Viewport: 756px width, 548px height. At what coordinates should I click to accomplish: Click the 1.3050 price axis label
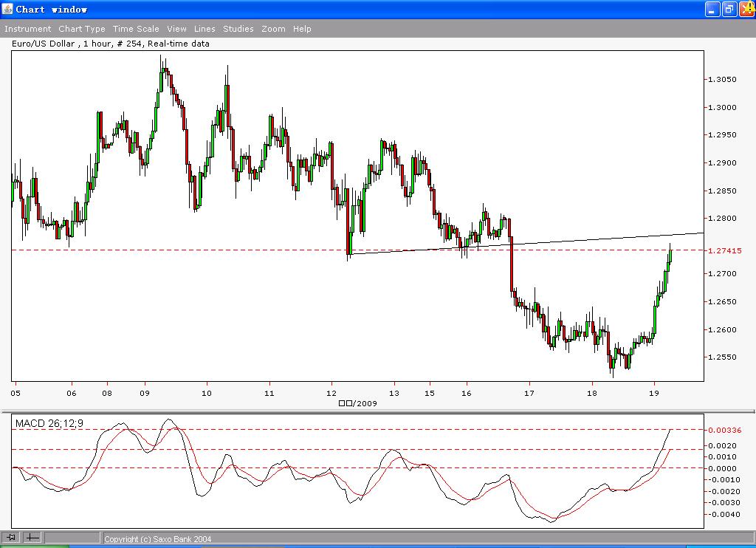tap(722, 79)
